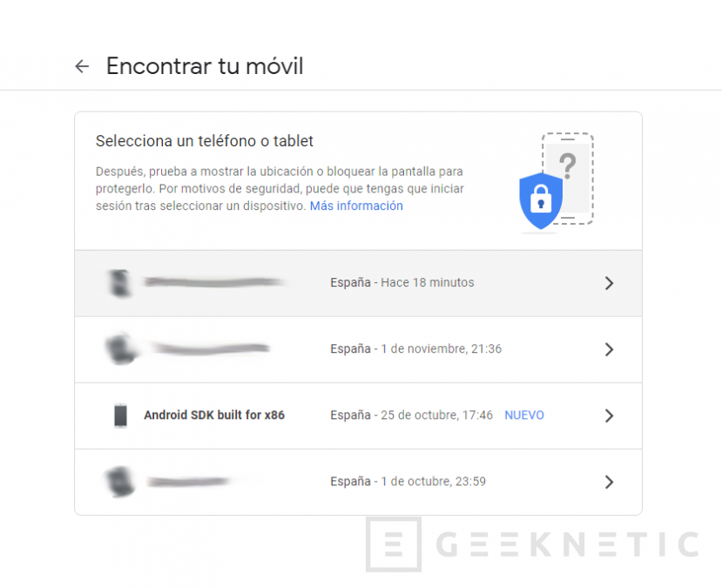
Task: Open device from '1 de noviembre, 21:36'
Action: click(358, 349)
